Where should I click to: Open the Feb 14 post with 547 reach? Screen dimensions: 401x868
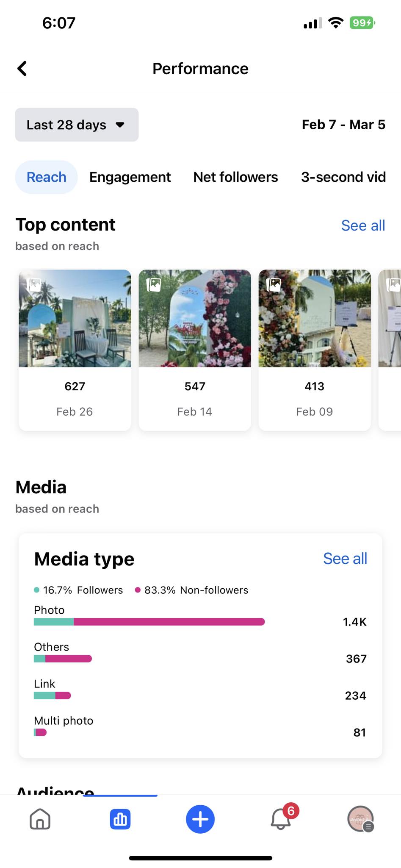pos(195,350)
